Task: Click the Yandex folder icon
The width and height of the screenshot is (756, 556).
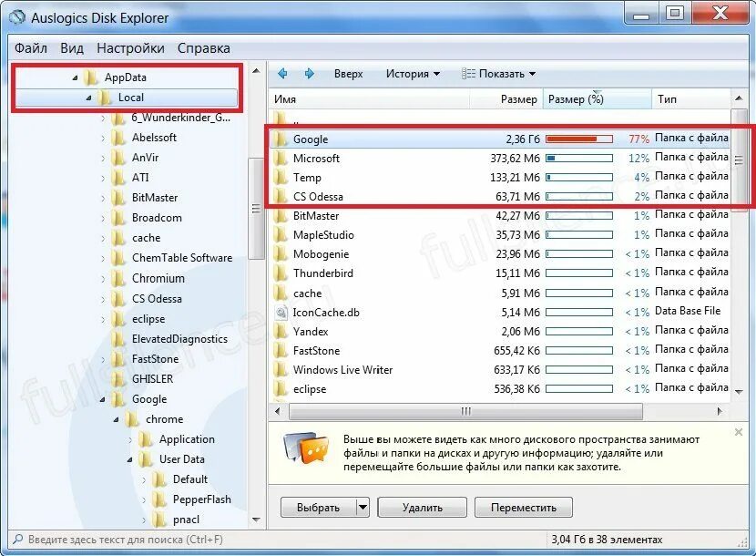Action: click(281, 332)
